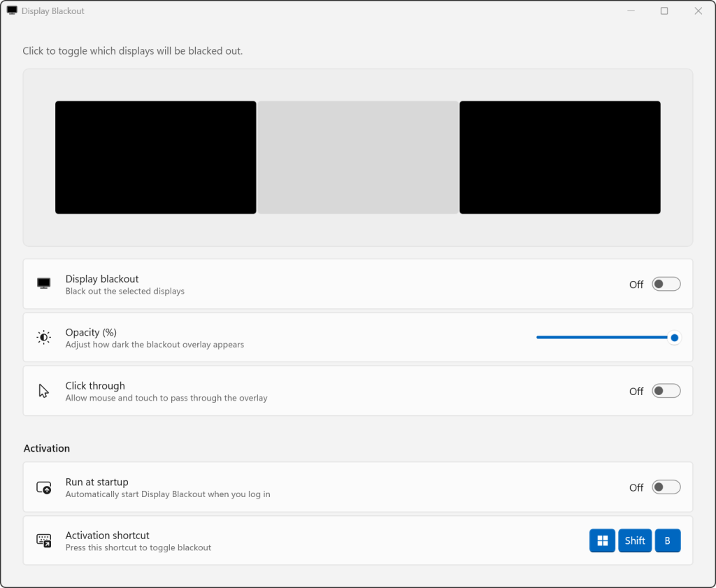Image resolution: width=716 pixels, height=588 pixels.
Task: Click the brightness icon next to Opacity
Action: tap(43, 337)
